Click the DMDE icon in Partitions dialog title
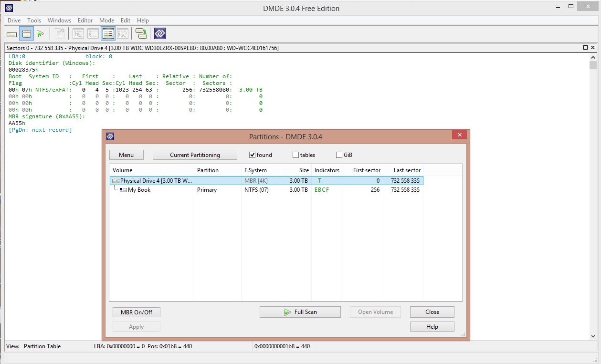 (110, 136)
